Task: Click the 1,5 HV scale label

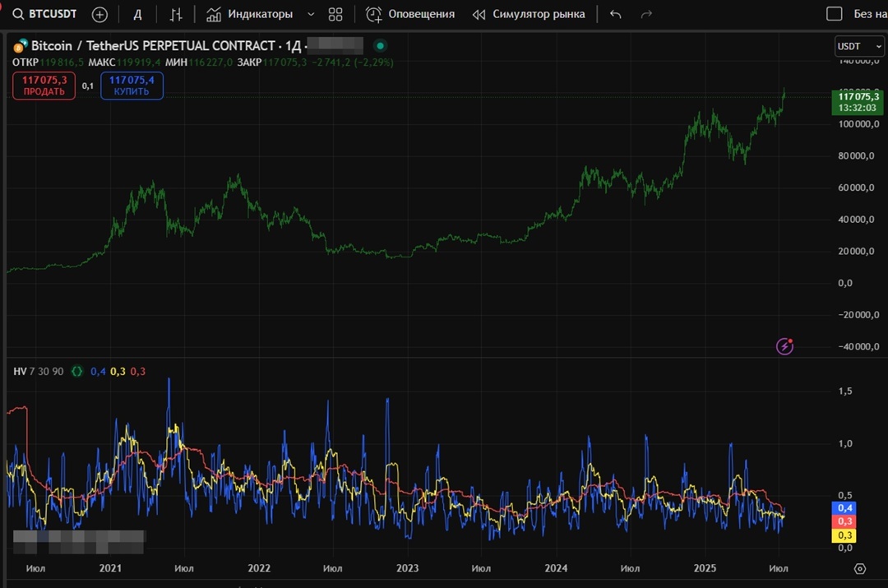Action: (x=845, y=391)
